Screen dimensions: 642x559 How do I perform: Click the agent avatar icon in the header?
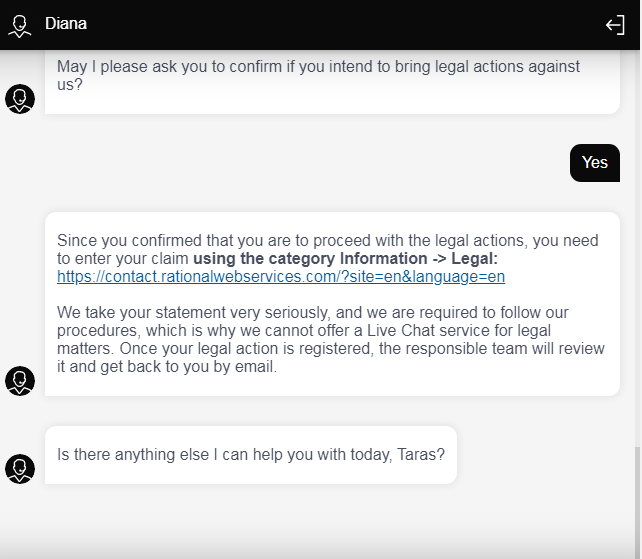(x=20, y=25)
